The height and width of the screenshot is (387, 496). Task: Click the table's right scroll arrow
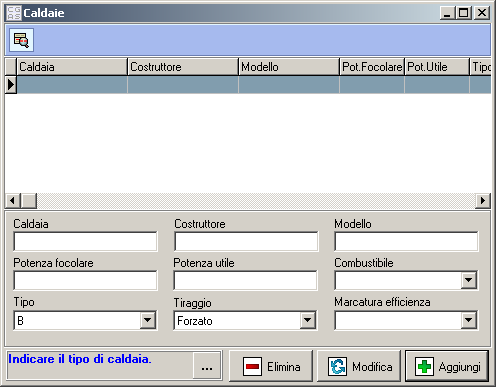483,201
